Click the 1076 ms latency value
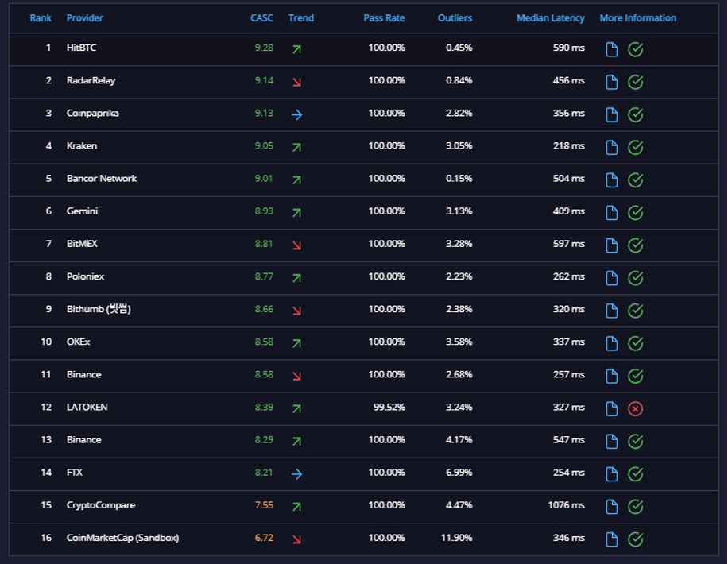Image resolution: width=728 pixels, height=564 pixels. (566, 505)
